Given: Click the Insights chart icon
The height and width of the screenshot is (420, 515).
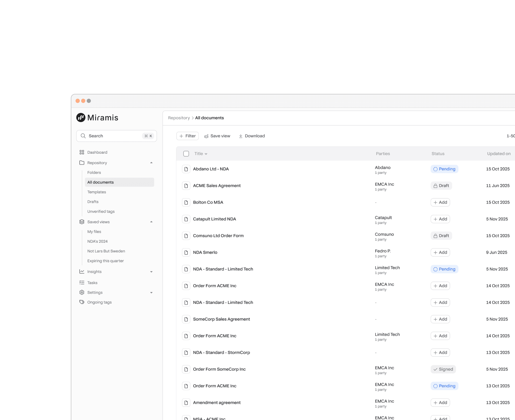Looking at the screenshot, I should pyautogui.click(x=82, y=272).
